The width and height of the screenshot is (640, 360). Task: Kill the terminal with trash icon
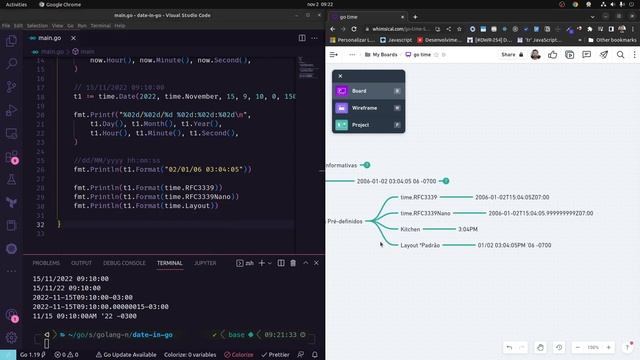pos(293,263)
